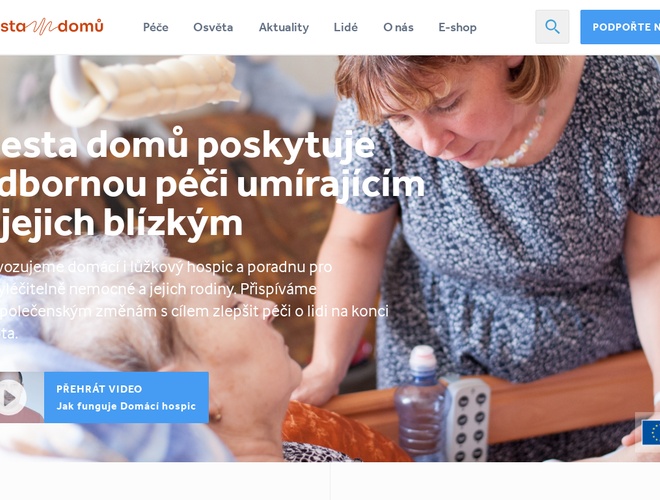Click the blue Podpořte nás button

tap(620, 27)
